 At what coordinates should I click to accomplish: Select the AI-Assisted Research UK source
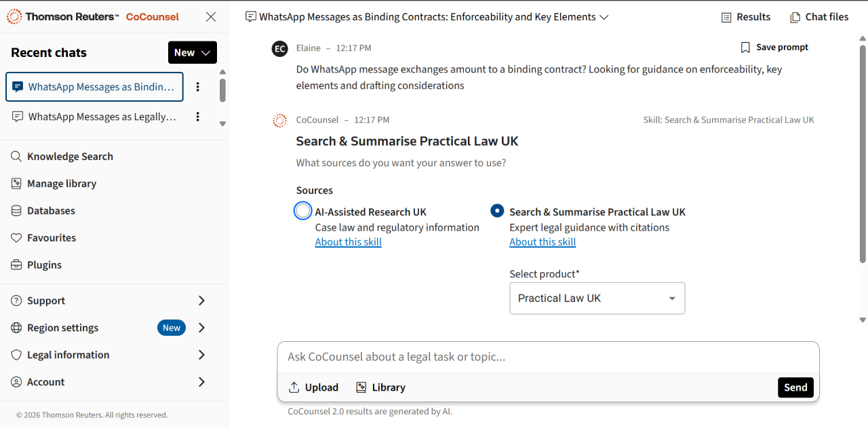[x=302, y=210]
